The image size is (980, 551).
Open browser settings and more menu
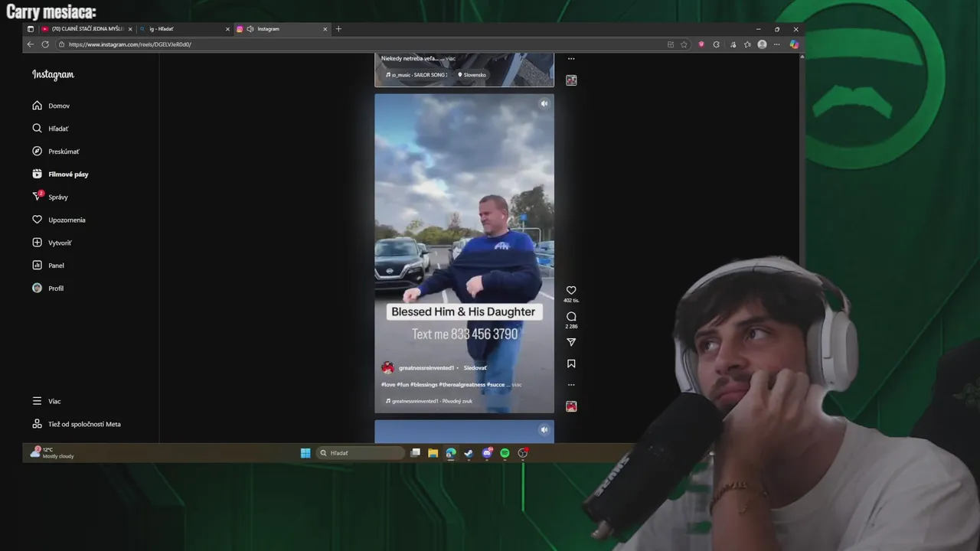click(x=776, y=44)
